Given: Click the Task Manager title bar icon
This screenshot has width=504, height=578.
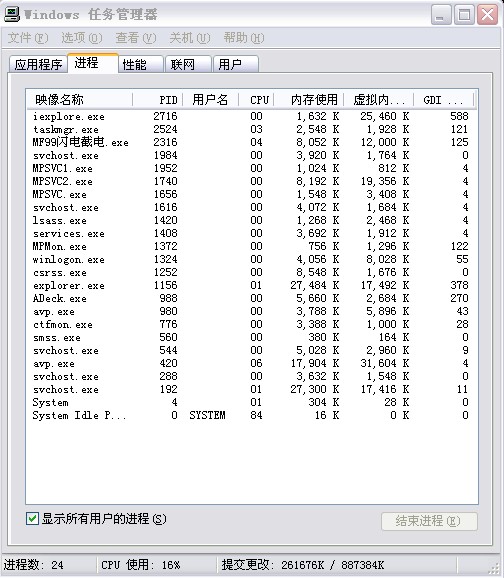Looking at the screenshot, I should 11,14.
